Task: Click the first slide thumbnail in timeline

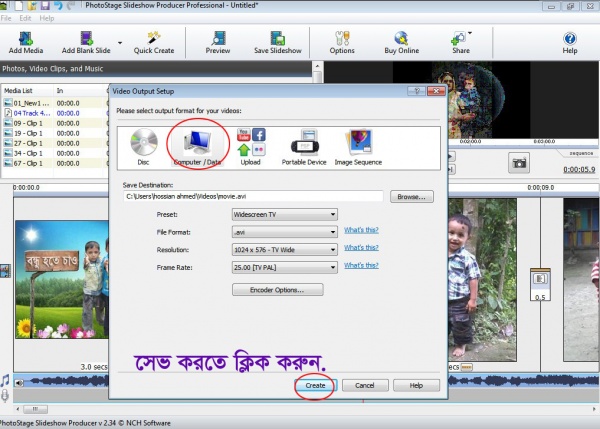Action: pyautogui.click(x=62, y=279)
